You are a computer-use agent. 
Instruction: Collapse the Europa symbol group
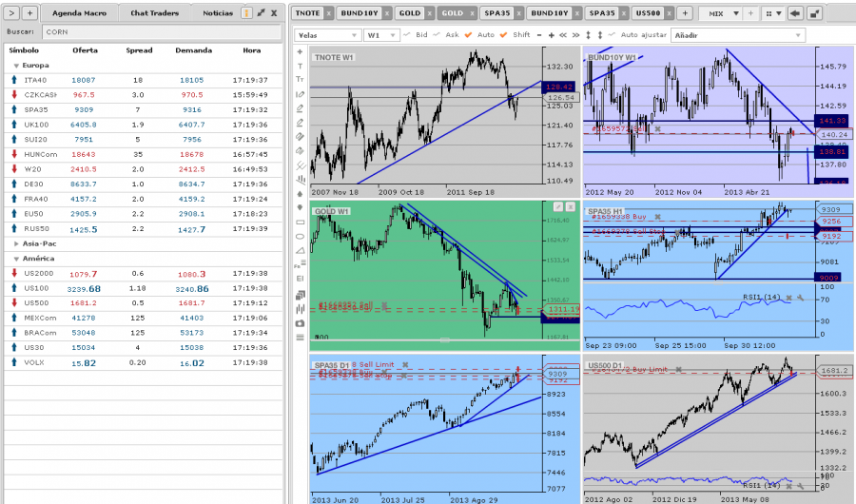(16, 66)
